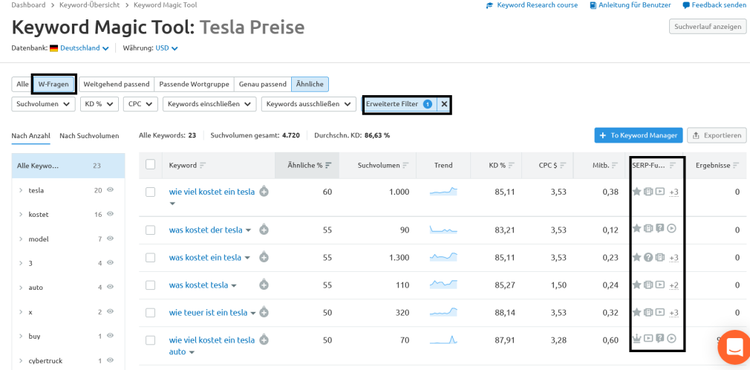The width and height of the screenshot is (750, 370).
Task: Click To Keyword Manager button
Action: tap(639, 135)
